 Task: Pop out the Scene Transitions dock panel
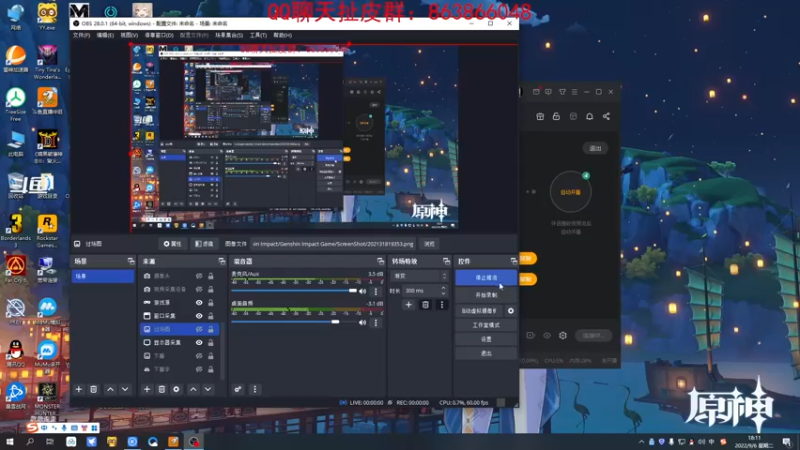446,261
